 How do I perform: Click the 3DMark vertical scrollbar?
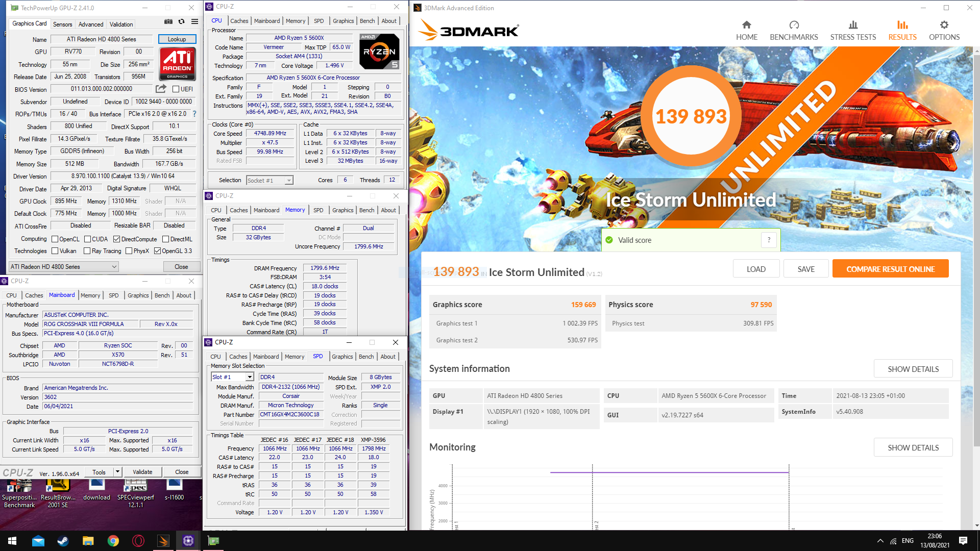[x=976, y=250]
